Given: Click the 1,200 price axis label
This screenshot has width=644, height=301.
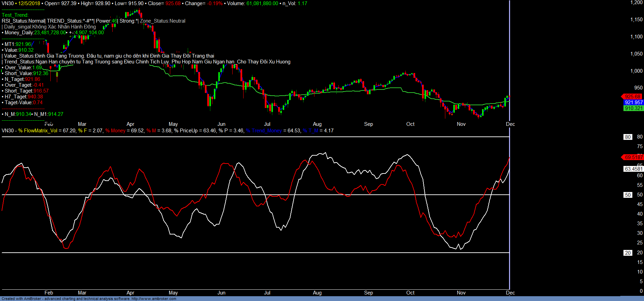Looking at the screenshot, I should (x=636, y=3).
